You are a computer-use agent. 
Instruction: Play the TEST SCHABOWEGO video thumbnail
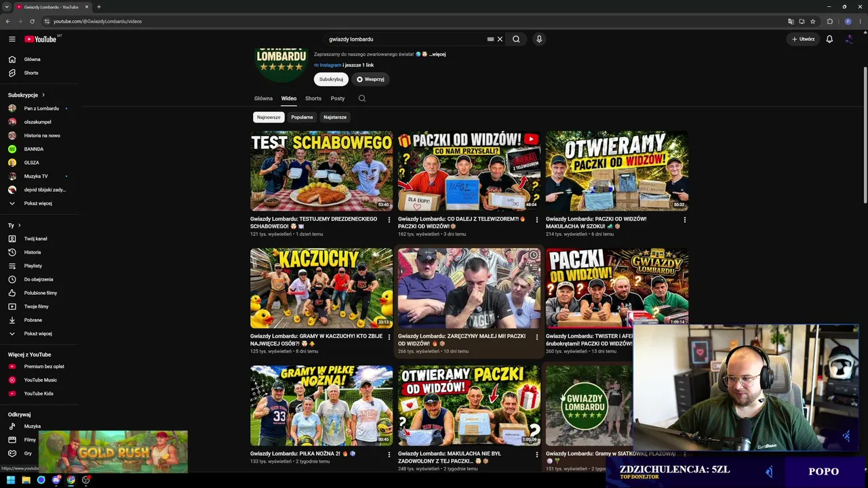click(x=321, y=171)
